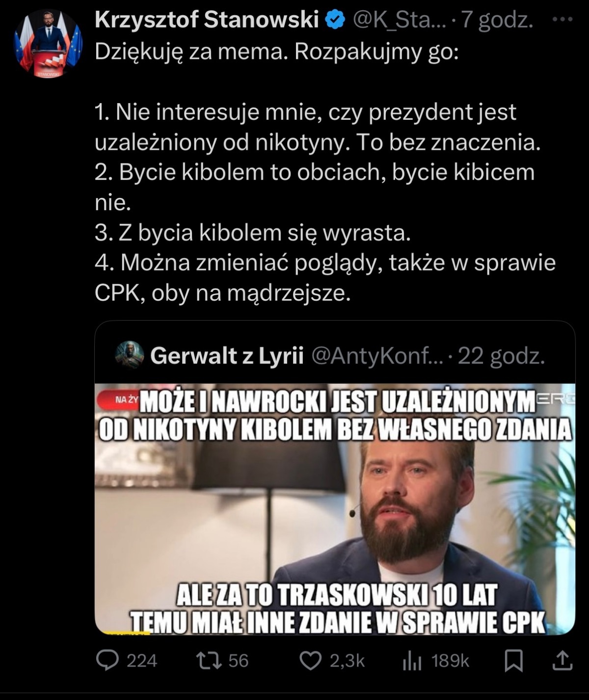This screenshot has height=700, width=589.
Task: Bookmark this tweet
Action: [x=513, y=661]
